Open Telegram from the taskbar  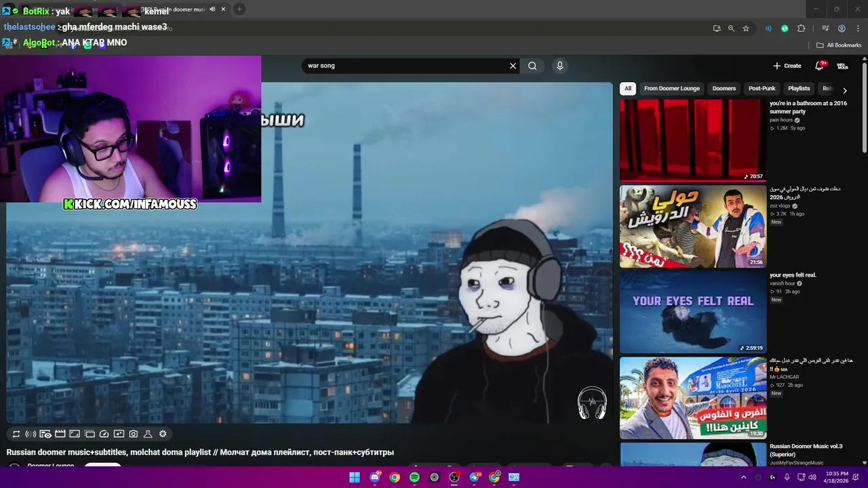tap(475, 477)
